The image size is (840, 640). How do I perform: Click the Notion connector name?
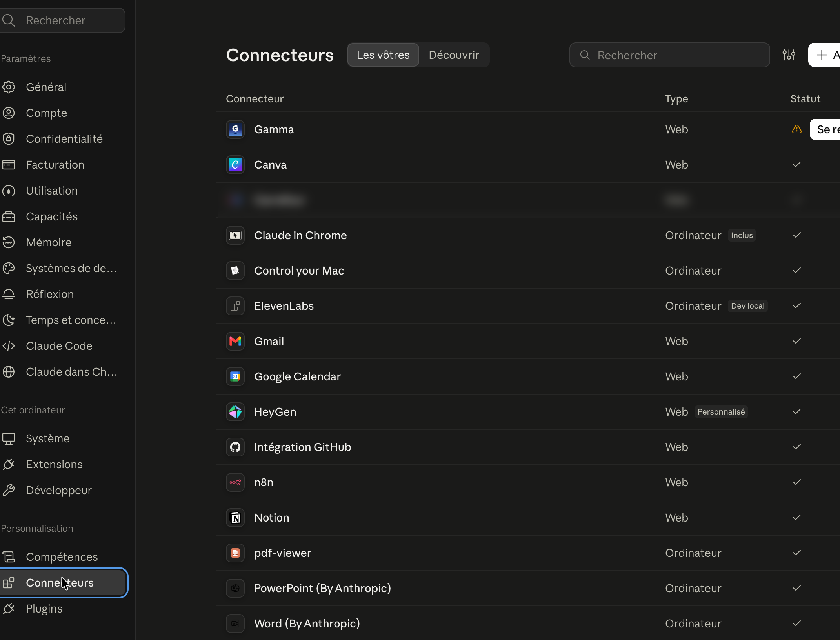(x=272, y=518)
